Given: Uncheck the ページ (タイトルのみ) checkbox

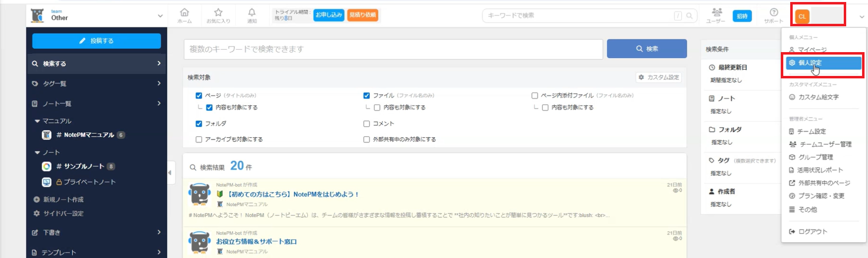Looking at the screenshot, I should 199,95.
